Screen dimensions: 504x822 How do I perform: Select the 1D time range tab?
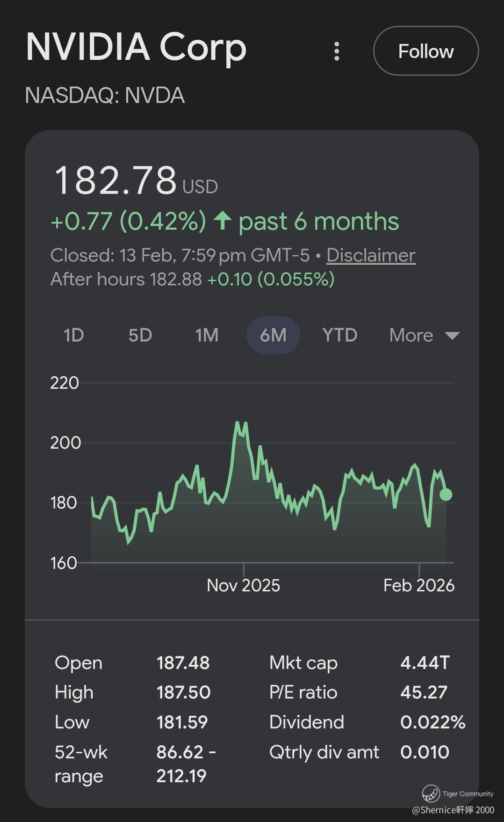[74, 335]
